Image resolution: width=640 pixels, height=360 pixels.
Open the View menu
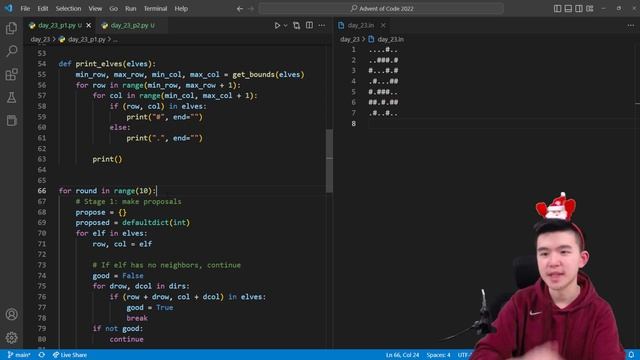[95, 9]
